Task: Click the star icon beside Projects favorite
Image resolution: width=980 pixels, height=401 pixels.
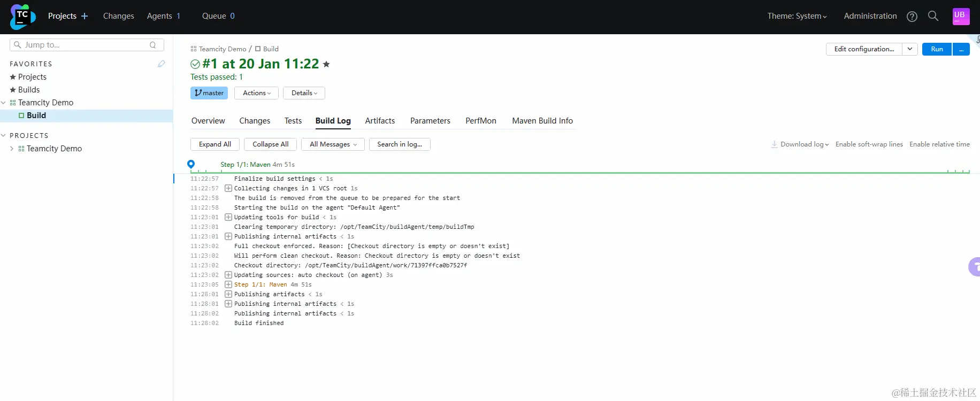Action: click(x=13, y=77)
